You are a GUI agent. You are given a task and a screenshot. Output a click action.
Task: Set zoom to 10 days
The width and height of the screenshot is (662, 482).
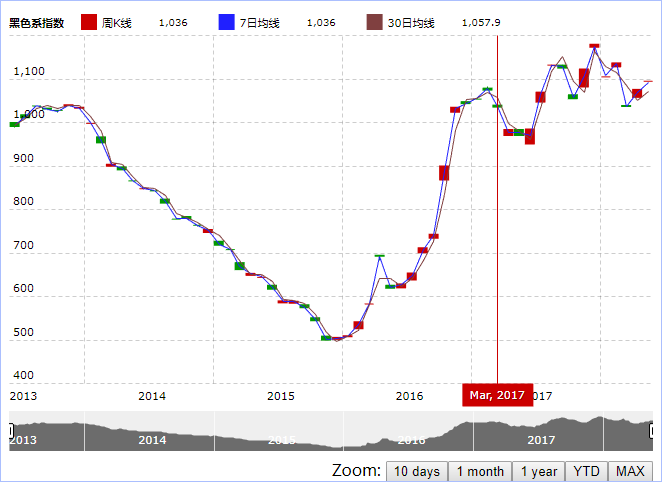tap(416, 471)
